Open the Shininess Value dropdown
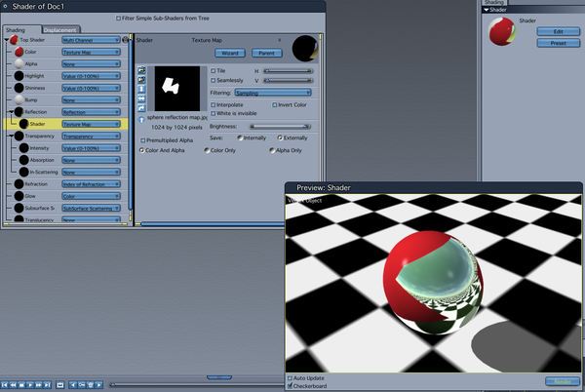The image size is (585, 392). pos(91,88)
